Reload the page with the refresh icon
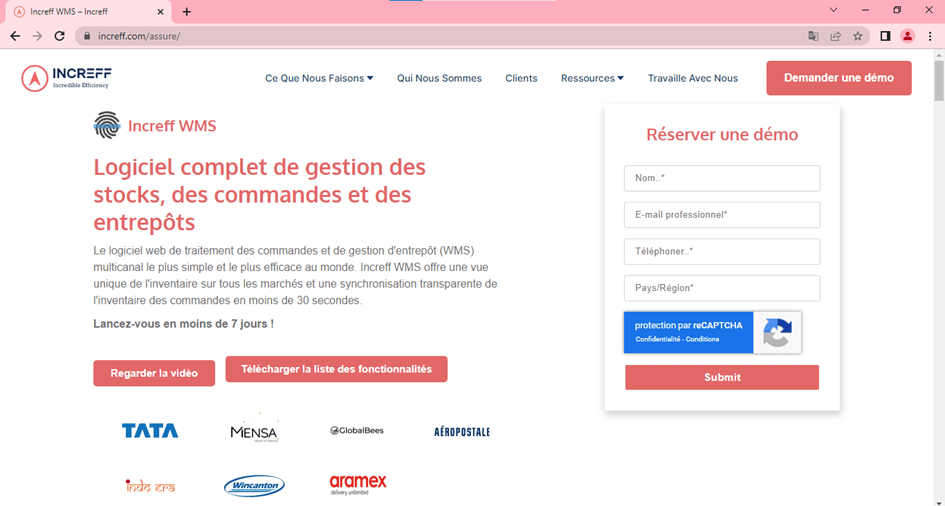This screenshot has width=945, height=506. [60, 36]
